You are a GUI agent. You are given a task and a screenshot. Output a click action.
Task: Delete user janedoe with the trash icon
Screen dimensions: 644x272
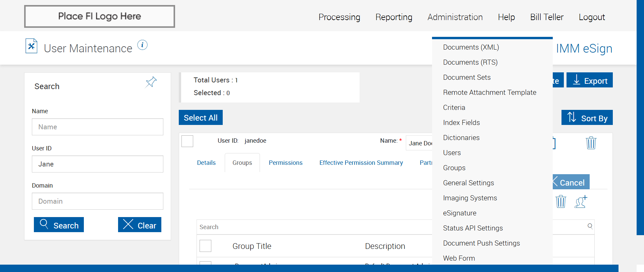591,143
